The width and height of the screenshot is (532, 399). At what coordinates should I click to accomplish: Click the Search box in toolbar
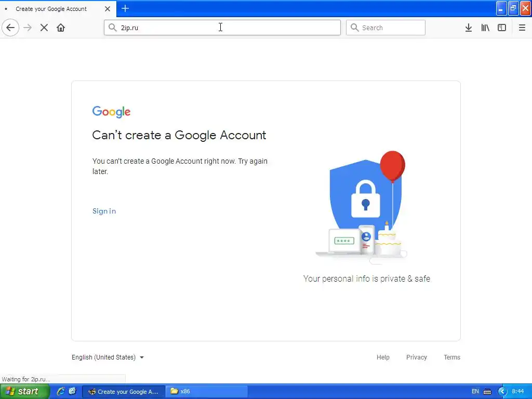click(385, 28)
